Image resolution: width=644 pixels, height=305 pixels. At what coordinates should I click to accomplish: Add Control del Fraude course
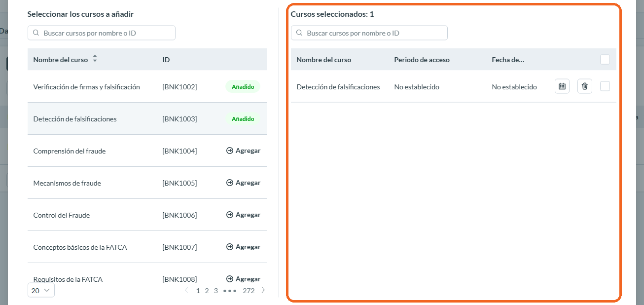coord(243,215)
